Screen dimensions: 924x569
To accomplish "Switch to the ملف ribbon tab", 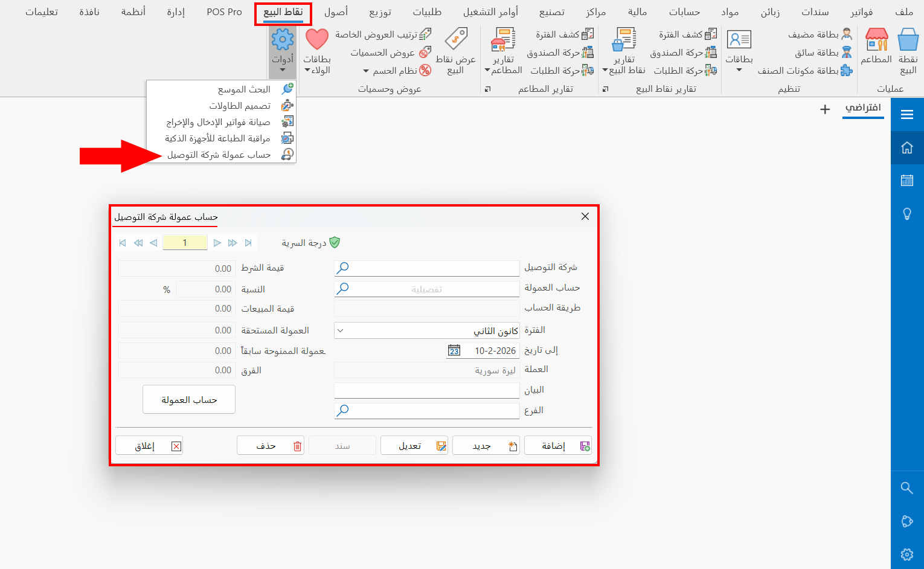I will point(905,11).
